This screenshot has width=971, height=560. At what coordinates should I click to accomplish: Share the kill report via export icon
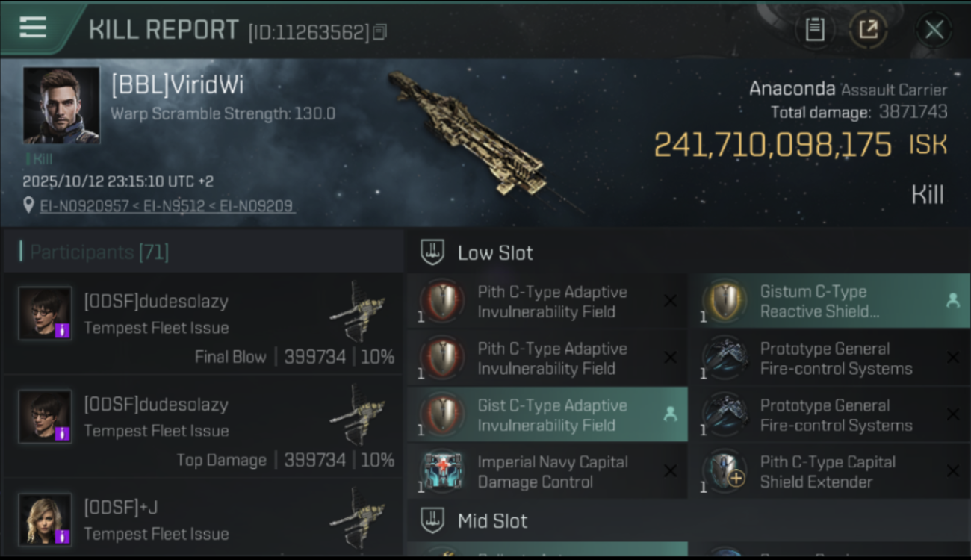point(868,30)
